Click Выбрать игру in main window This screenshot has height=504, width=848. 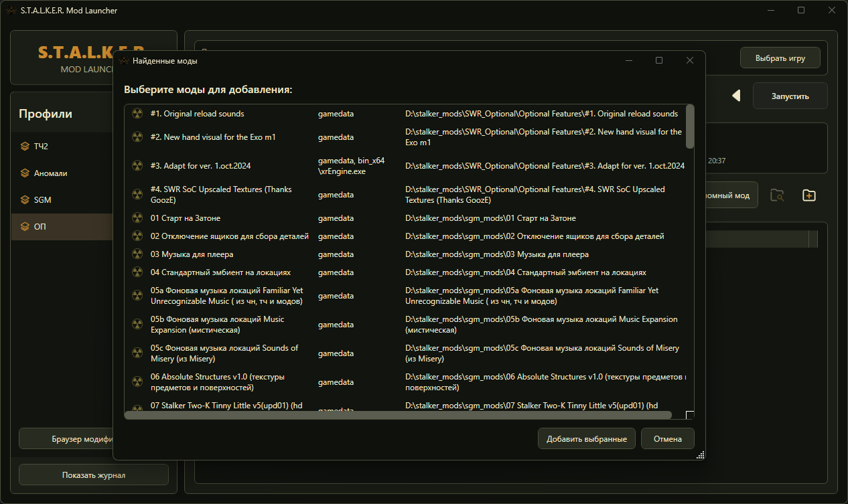[x=780, y=58]
